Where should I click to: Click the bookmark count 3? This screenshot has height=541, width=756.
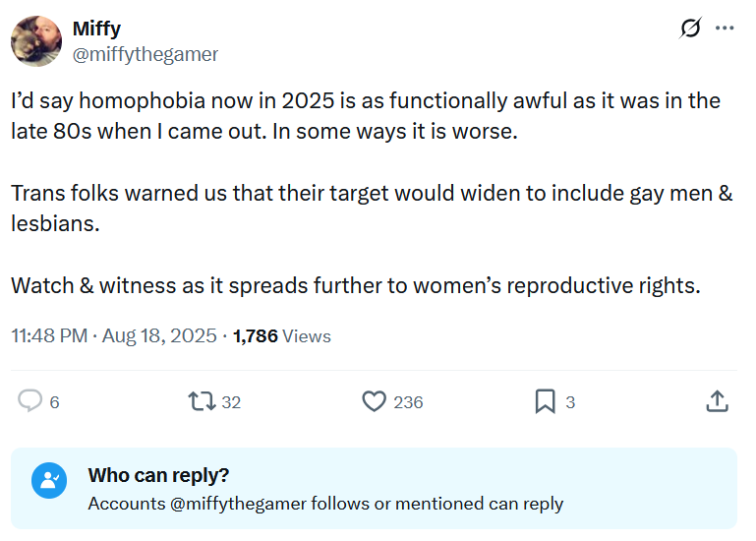click(x=570, y=402)
